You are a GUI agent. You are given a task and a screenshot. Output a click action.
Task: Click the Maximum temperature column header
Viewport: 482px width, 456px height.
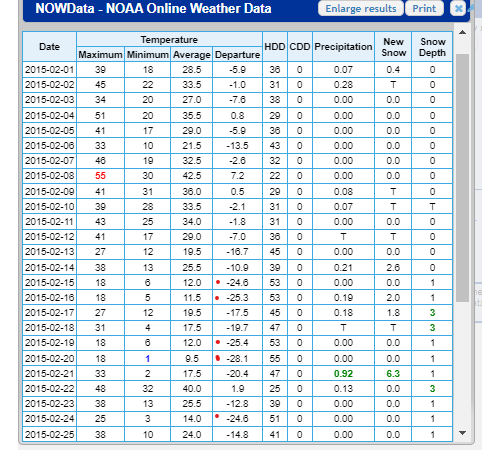pos(100,54)
